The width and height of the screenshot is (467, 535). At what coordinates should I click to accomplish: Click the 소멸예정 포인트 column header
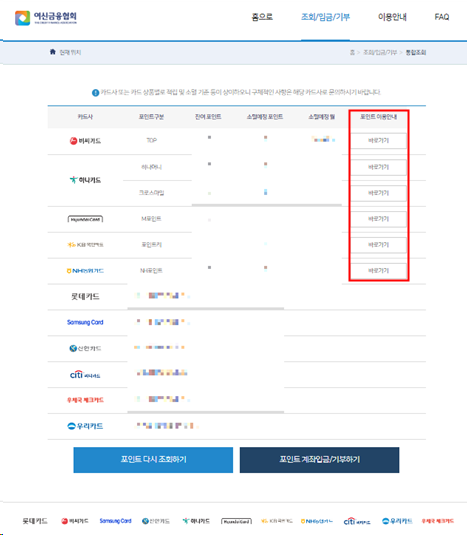pyautogui.click(x=265, y=117)
